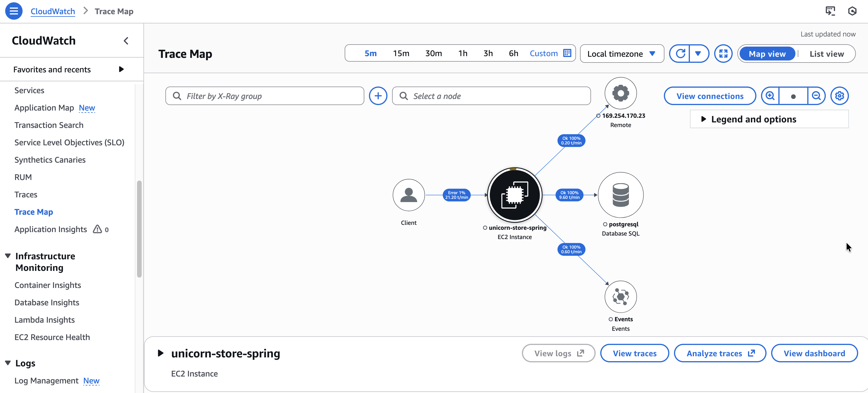The height and width of the screenshot is (393, 868).
Task: Select the 1h time range
Action: pyautogui.click(x=463, y=53)
